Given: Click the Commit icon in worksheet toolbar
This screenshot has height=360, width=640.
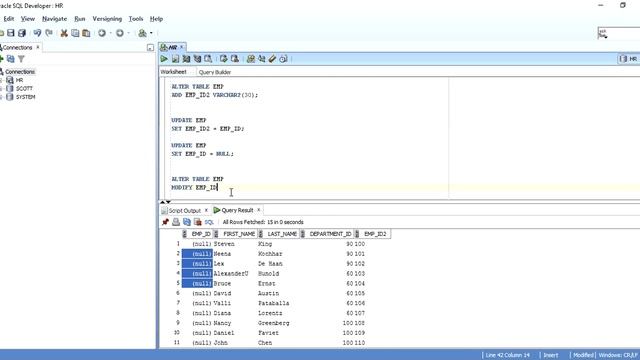Looking at the screenshot, I should pos(224,59).
